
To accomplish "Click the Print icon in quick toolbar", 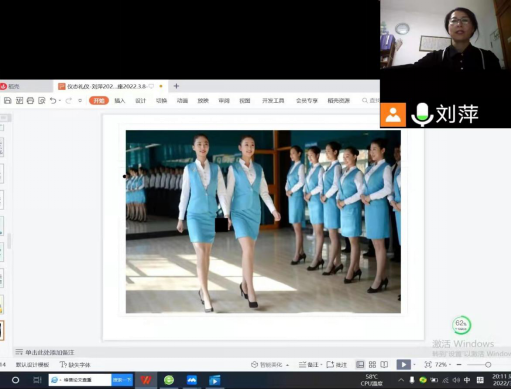I will (x=30, y=100).
